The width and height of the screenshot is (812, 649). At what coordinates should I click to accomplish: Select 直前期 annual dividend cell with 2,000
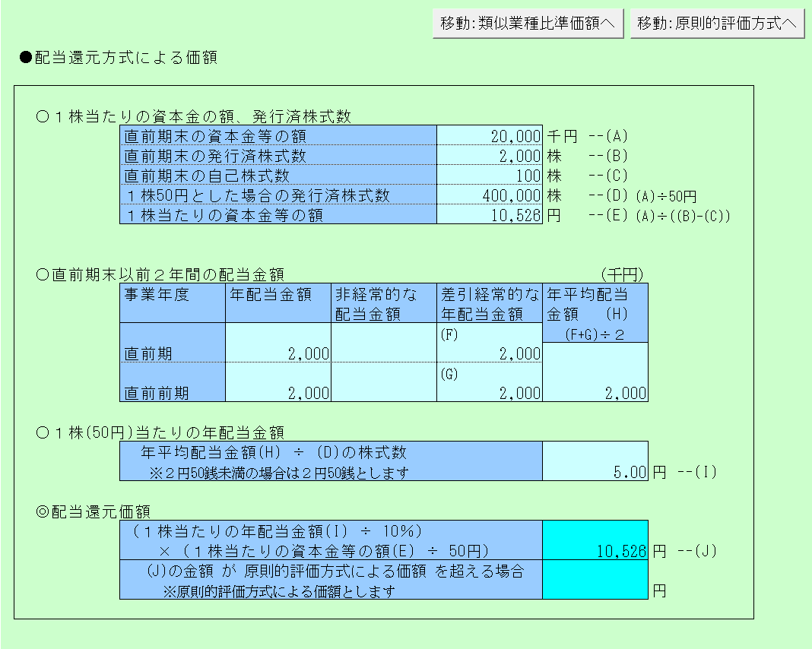278,343
